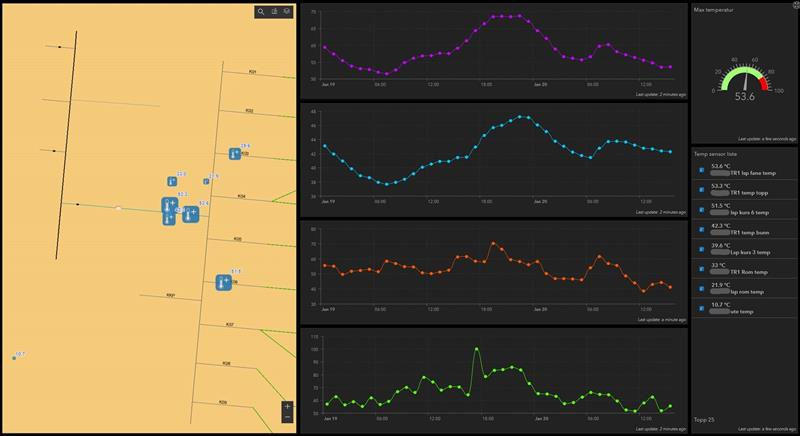Image resolution: width=800 pixels, height=436 pixels.
Task: Click 'Jan 19' axis label on green chart
Action: coord(330,419)
